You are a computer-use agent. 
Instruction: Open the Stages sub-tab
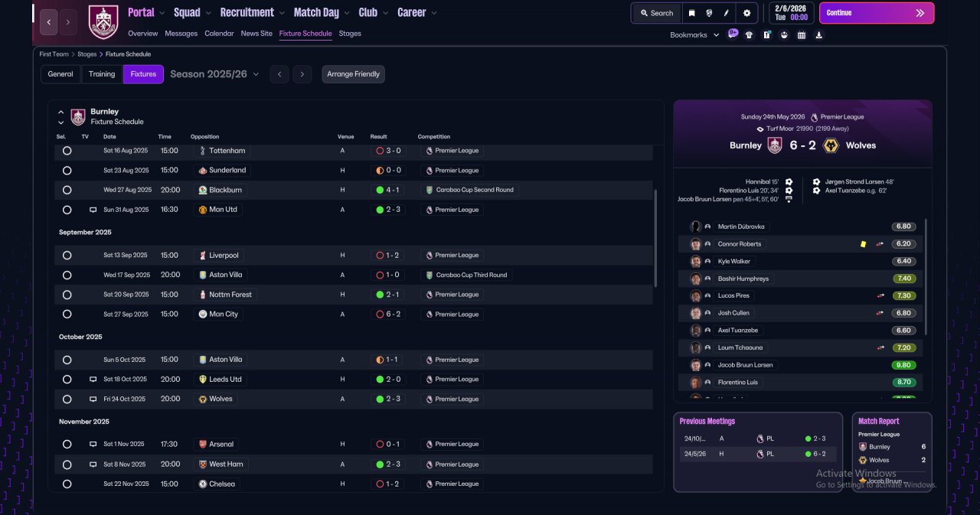tap(350, 34)
